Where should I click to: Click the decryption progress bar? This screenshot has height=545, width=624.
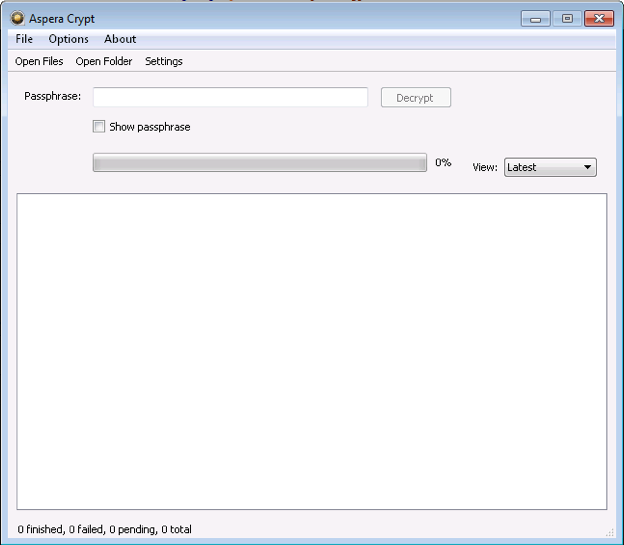pos(259,163)
